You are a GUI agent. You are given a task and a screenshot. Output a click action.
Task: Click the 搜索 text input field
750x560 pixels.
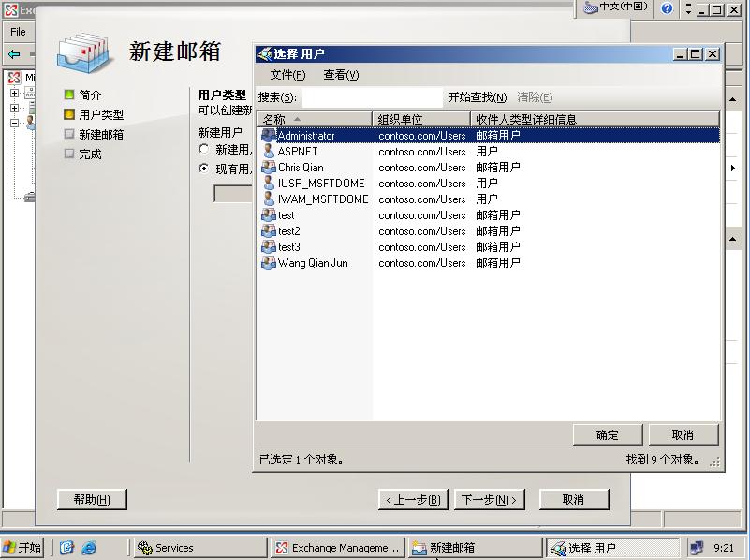pyautogui.click(x=372, y=97)
